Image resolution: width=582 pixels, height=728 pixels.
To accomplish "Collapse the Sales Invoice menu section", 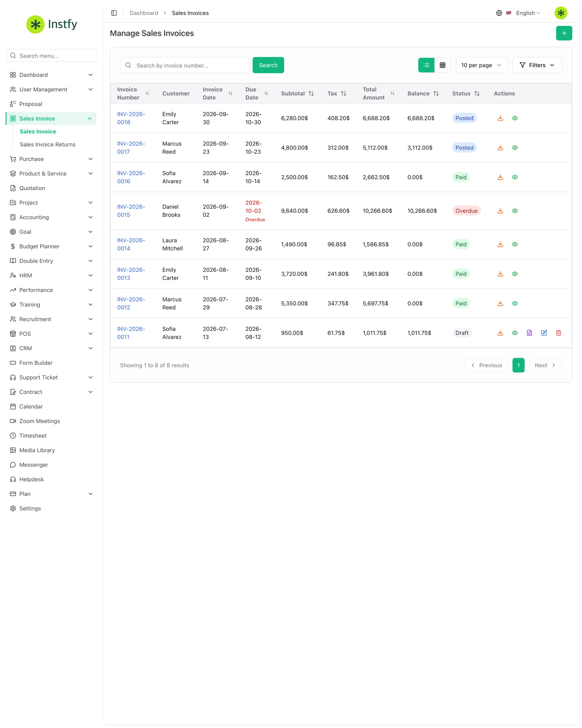I will click(51, 119).
